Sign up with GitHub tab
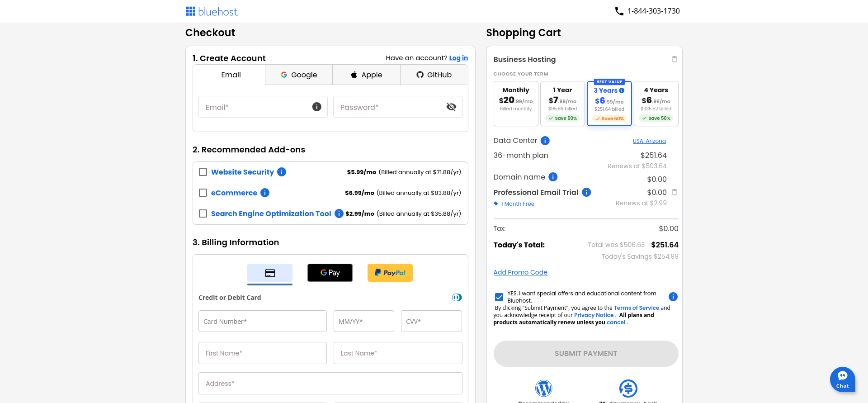The image size is (868, 403). point(434,75)
